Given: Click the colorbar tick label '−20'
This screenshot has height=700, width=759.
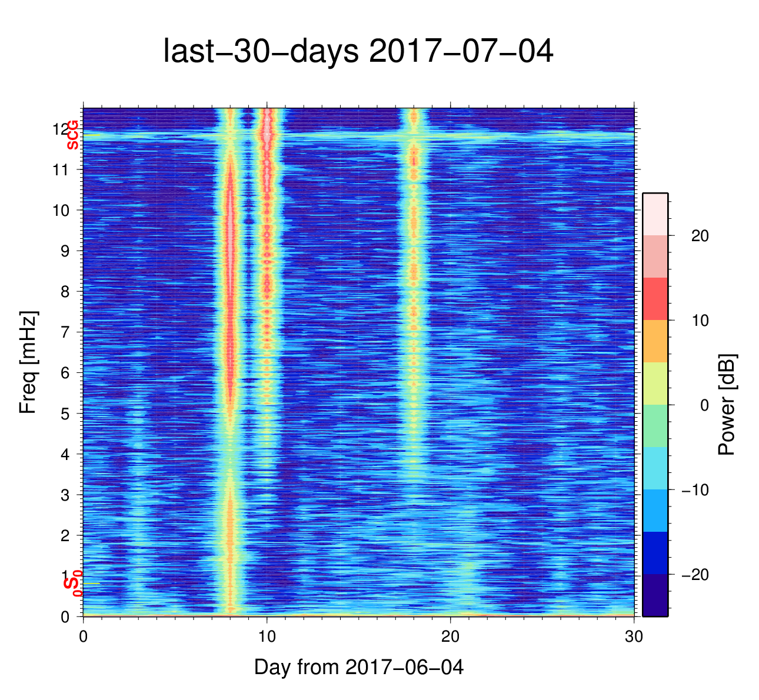Looking at the screenshot, I should coord(694,575).
